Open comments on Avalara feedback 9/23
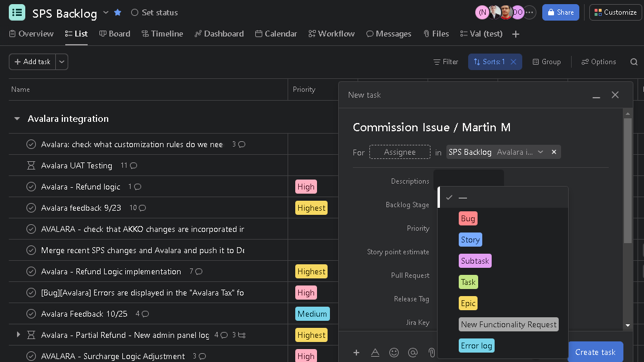The width and height of the screenshot is (644, 362). [x=138, y=208]
